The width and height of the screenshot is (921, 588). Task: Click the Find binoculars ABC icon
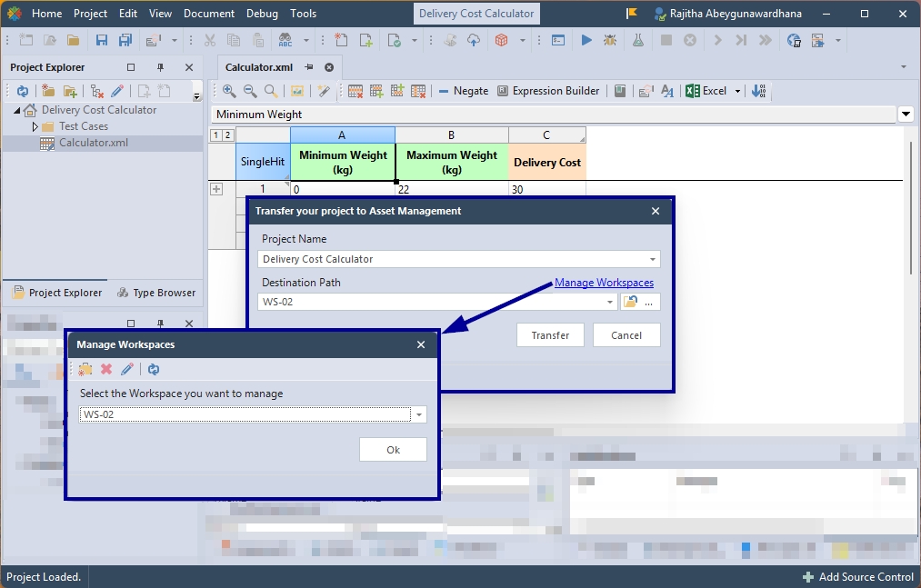(285, 40)
